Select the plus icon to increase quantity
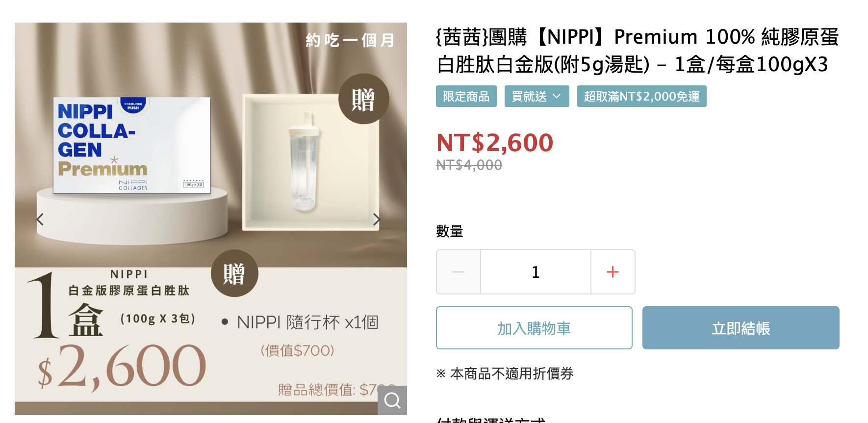868x423 pixels. pyautogui.click(x=613, y=271)
